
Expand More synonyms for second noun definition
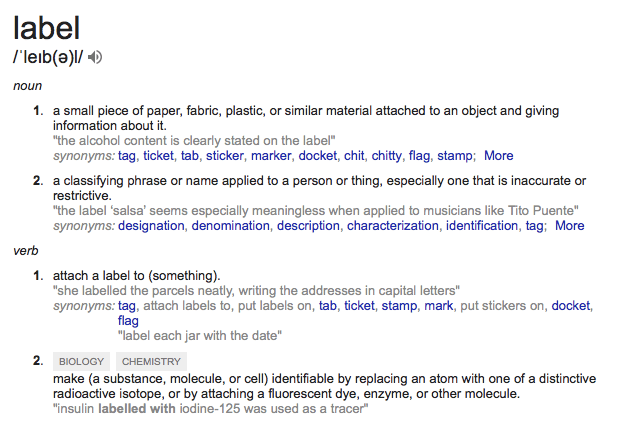pos(569,225)
